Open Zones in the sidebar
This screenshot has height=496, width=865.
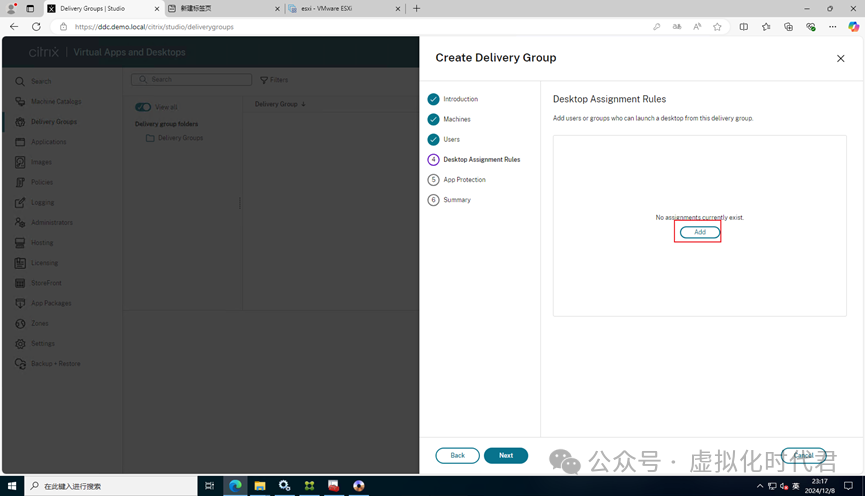[x=31, y=323]
